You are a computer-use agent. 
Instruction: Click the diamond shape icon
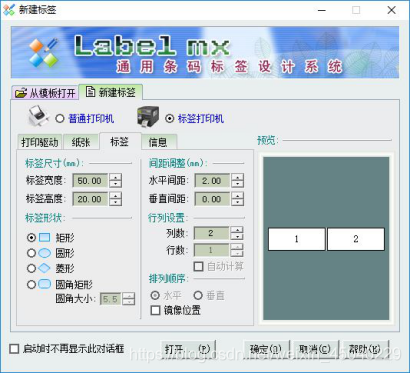point(44,268)
